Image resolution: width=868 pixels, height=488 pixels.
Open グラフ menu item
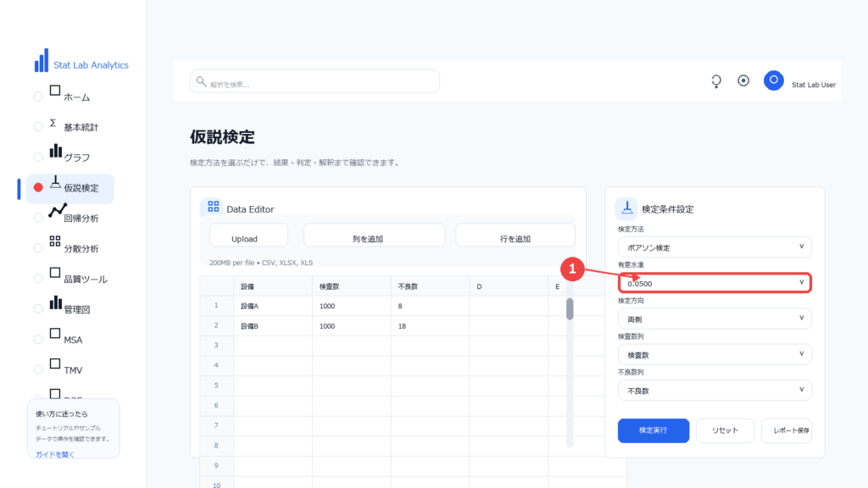pyautogui.click(x=76, y=158)
